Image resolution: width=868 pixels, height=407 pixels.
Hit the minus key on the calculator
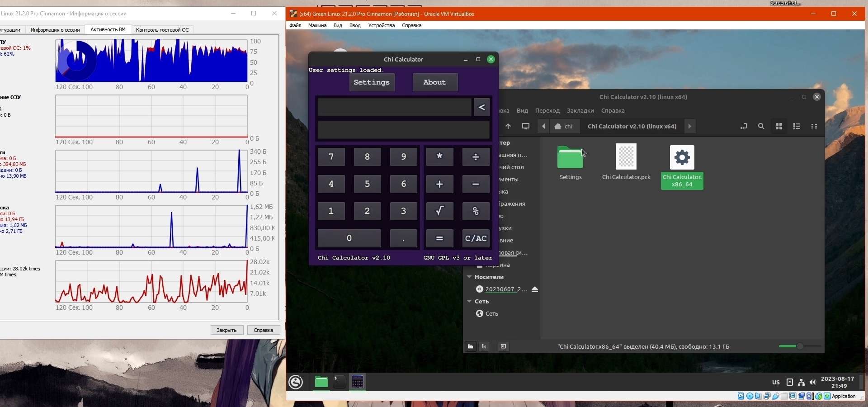(476, 184)
